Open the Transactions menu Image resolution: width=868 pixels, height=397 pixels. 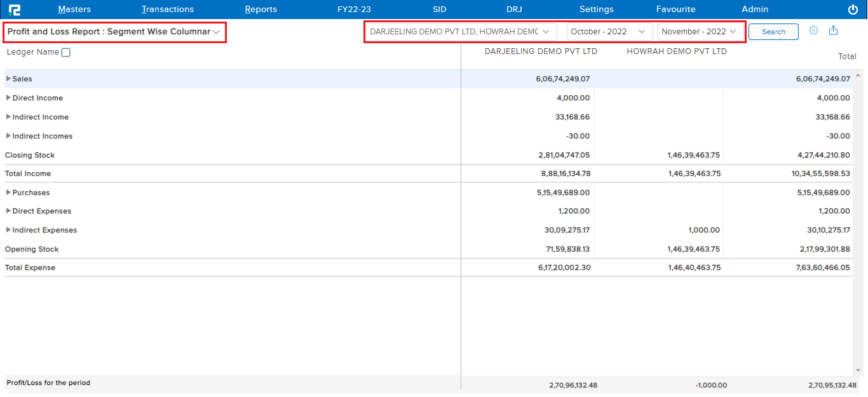pyautogui.click(x=168, y=10)
